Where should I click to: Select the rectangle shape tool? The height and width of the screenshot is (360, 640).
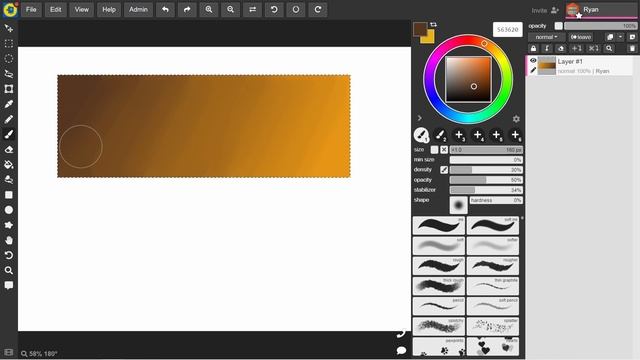pos(9,195)
